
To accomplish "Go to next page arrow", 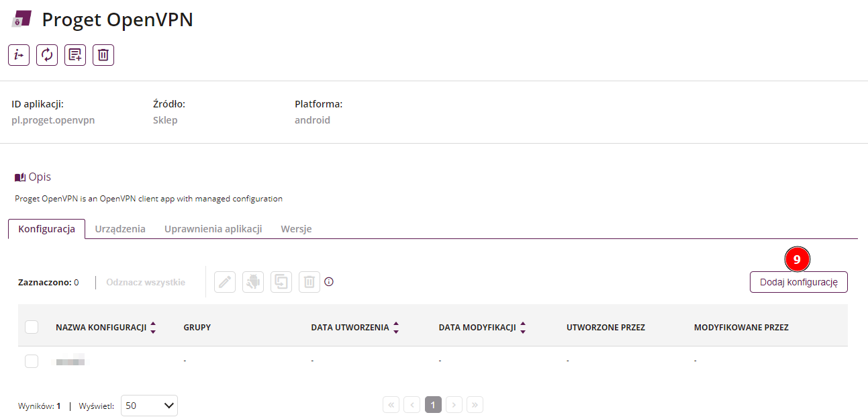I will click(x=454, y=405).
